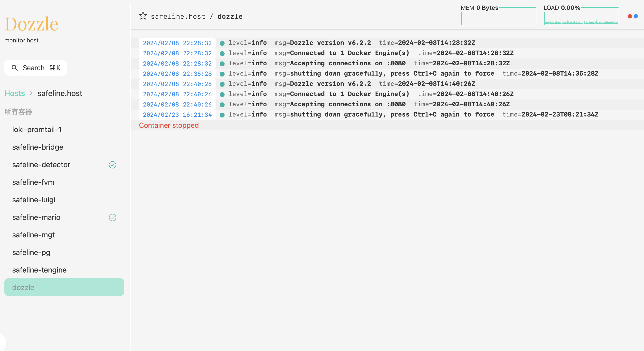Click the safeline-detector health check icon
The image size is (644, 351).
(113, 165)
